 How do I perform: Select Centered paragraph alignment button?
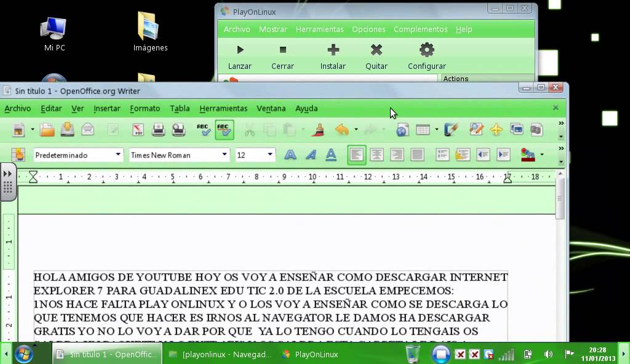tap(377, 155)
